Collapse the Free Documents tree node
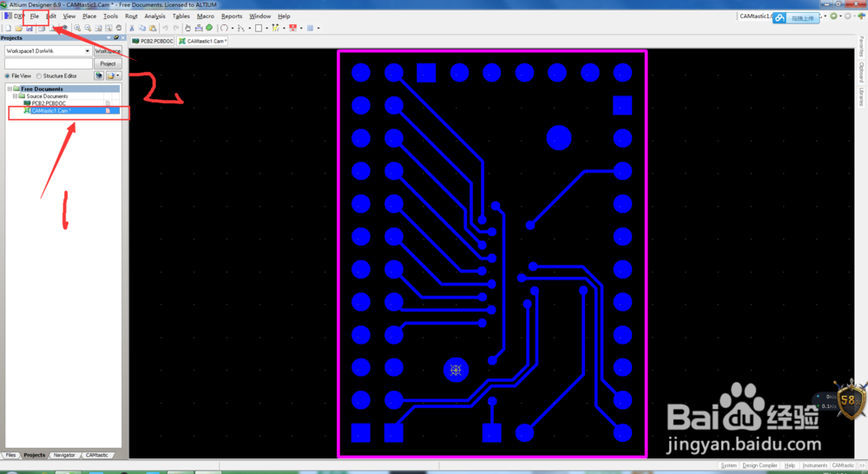868x474 pixels. 10,89
